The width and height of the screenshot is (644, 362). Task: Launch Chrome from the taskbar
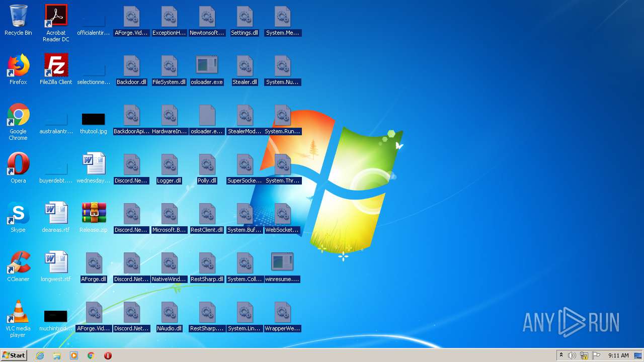[x=91, y=355]
